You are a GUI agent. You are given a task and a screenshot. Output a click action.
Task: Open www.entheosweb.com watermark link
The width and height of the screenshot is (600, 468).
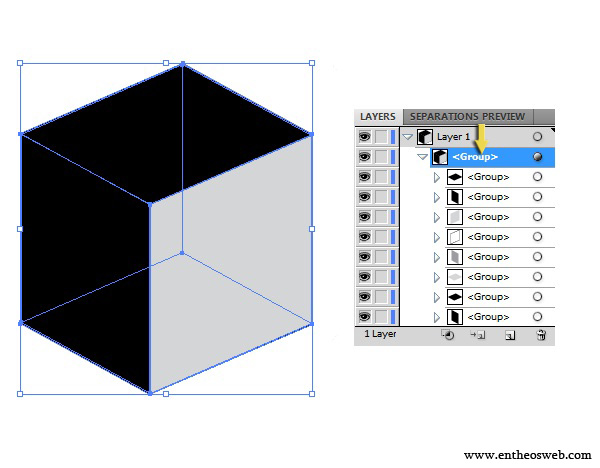tap(527, 455)
